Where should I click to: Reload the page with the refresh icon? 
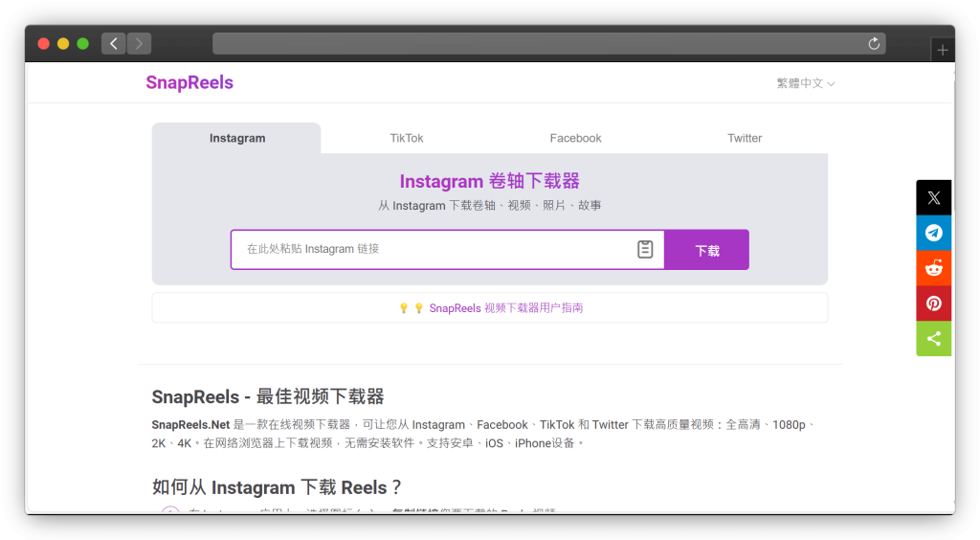tap(874, 44)
